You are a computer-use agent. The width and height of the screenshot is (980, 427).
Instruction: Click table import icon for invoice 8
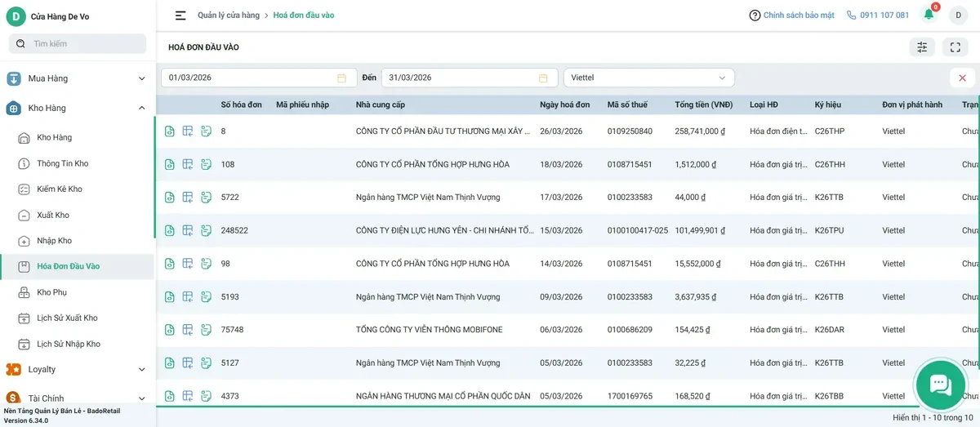tap(188, 131)
